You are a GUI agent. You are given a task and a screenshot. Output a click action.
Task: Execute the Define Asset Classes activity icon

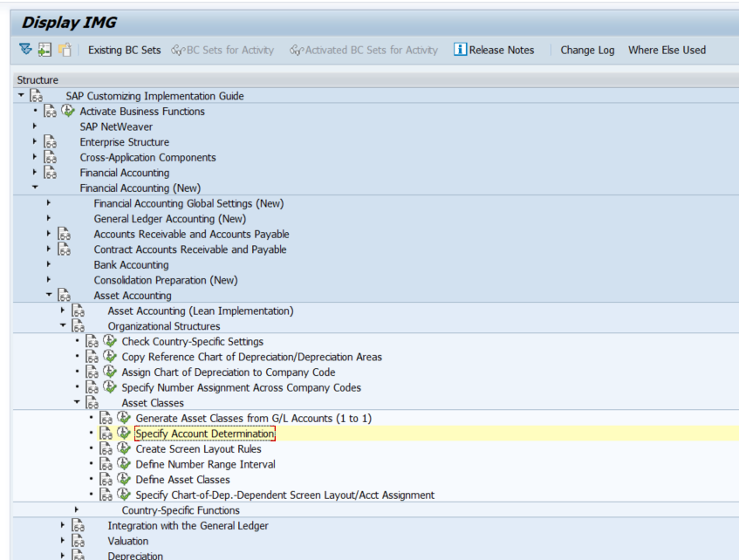(124, 479)
